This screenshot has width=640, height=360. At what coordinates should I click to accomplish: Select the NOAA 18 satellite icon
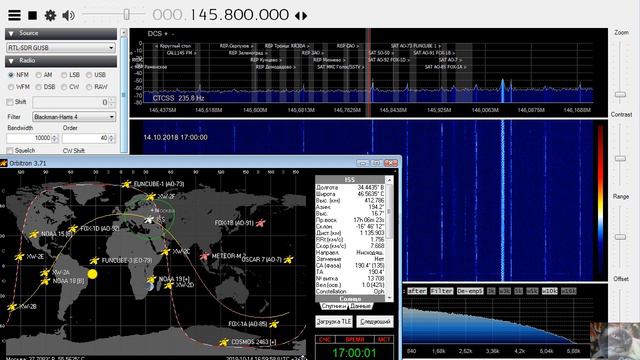[45, 281]
